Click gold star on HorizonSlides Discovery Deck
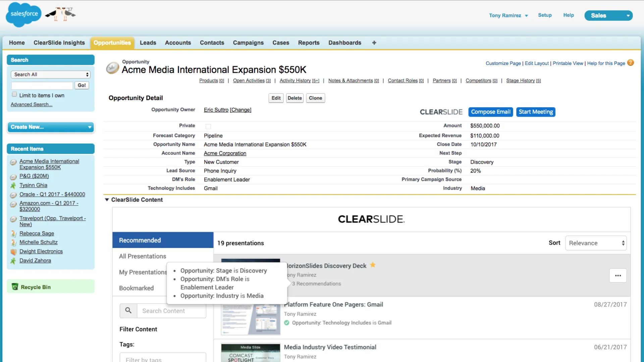 click(373, 265)
